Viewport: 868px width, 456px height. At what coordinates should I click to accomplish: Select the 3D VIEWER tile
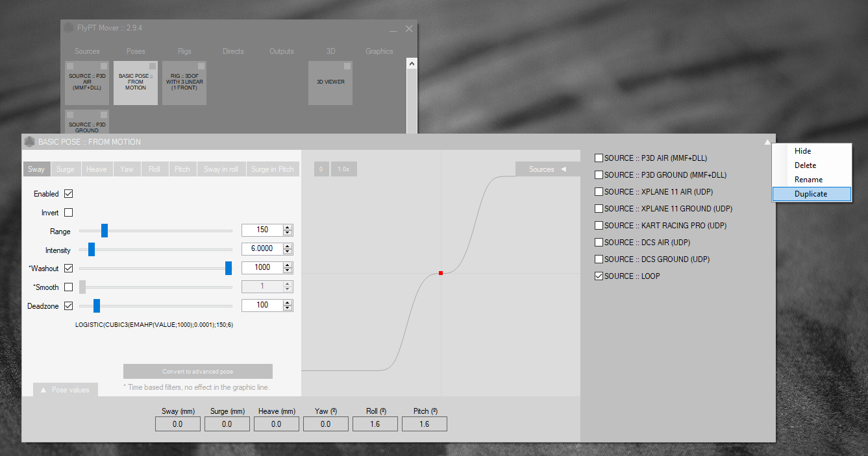330,83
